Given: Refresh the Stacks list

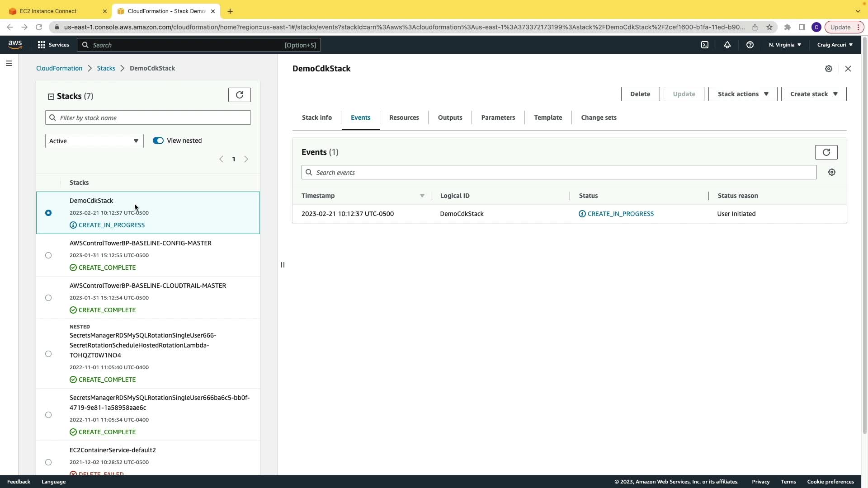Looking at the screenshot, I should point(239,95).
